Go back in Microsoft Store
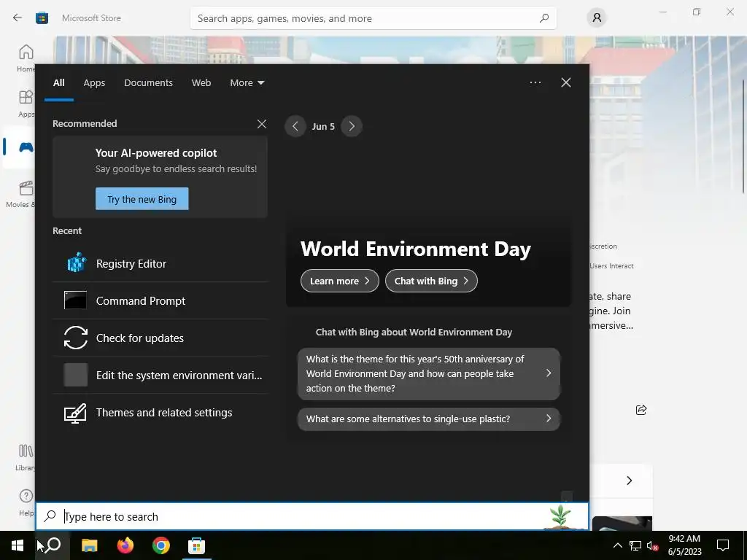This screenshot has width=747, height=560. coord(18,18)
